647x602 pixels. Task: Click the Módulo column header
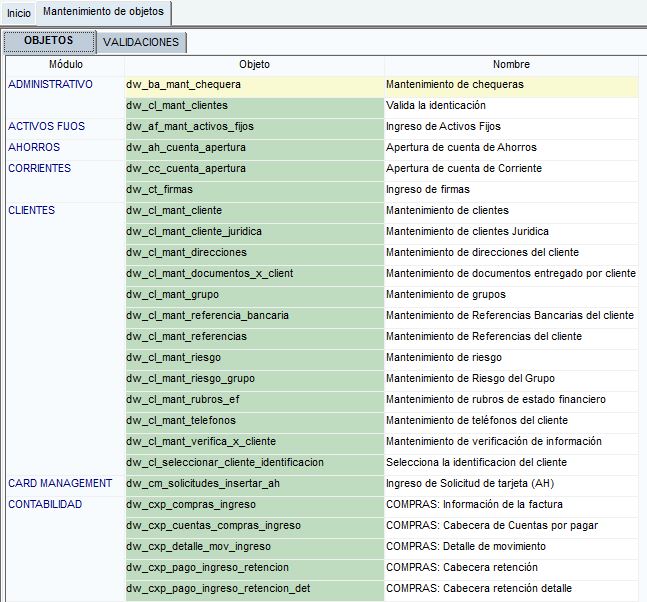66,64
